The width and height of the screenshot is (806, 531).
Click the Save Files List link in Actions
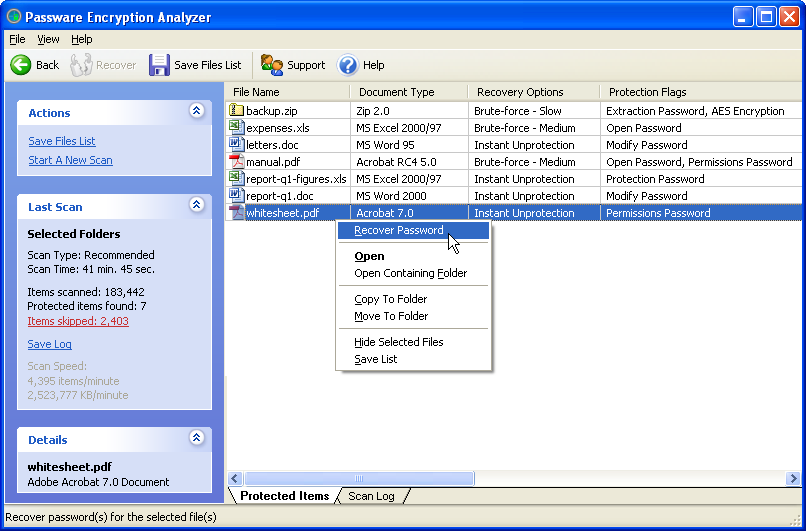click(x=62, y=141)
